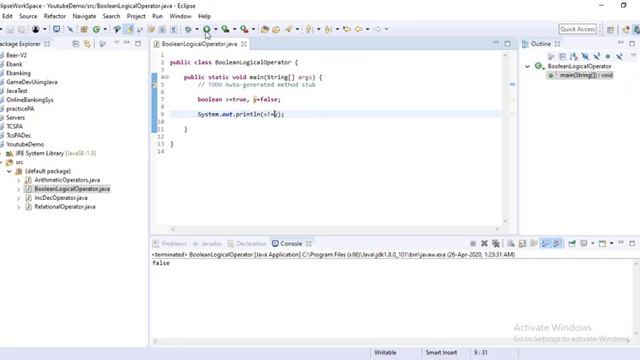Toggle Show Console When Standard Out Changes

545,244
